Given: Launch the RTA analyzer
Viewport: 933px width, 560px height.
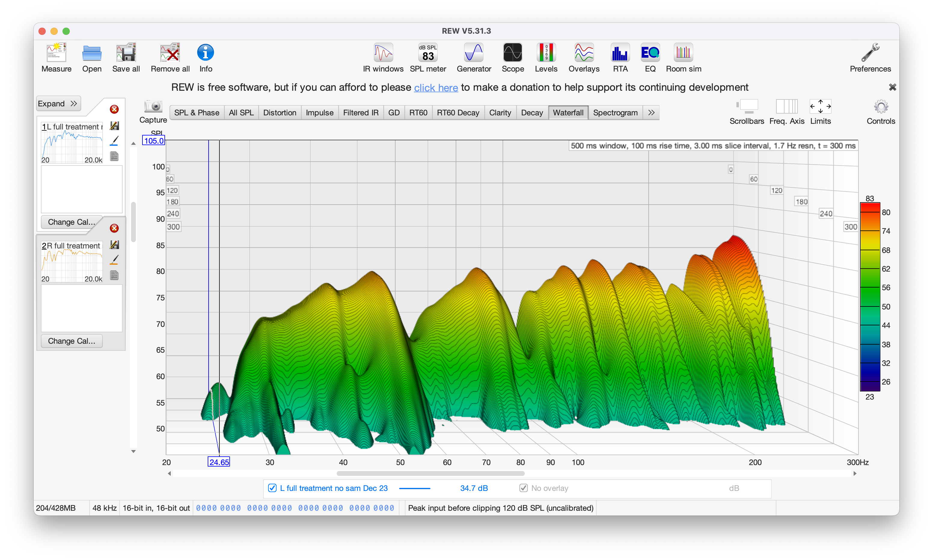Looking at the screenshot, I should [620, 53].
